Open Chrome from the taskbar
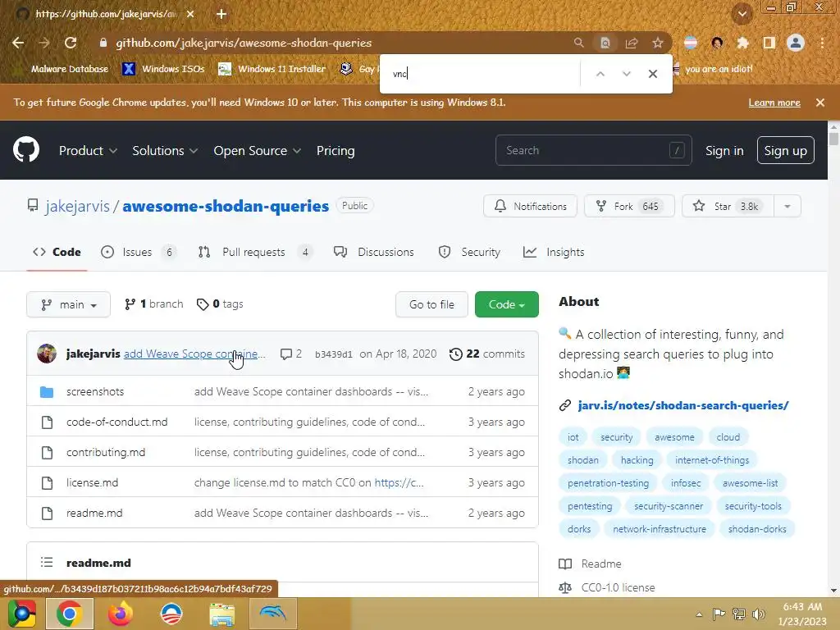 pyautogui.click(x=70, y=614)
